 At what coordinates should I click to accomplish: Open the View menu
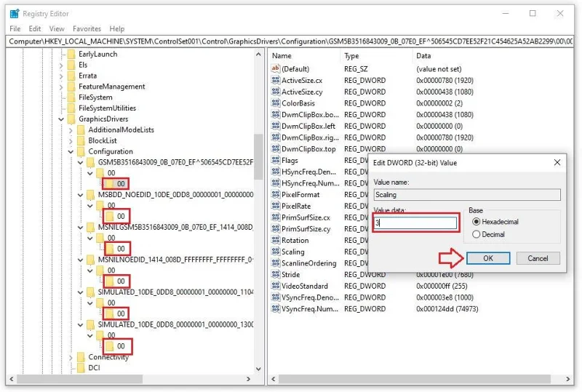57,28
